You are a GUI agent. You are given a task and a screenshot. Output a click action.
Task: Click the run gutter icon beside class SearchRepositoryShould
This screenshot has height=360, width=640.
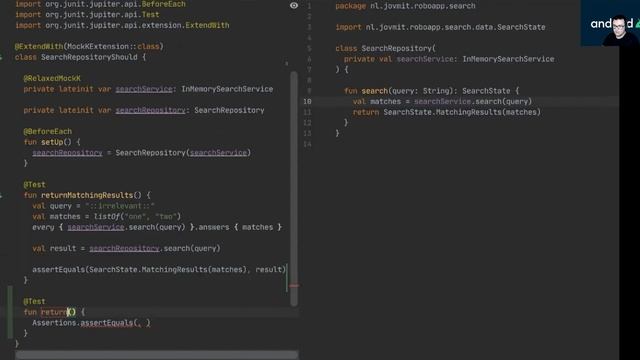pyautogui.click(x=1, y=57)
